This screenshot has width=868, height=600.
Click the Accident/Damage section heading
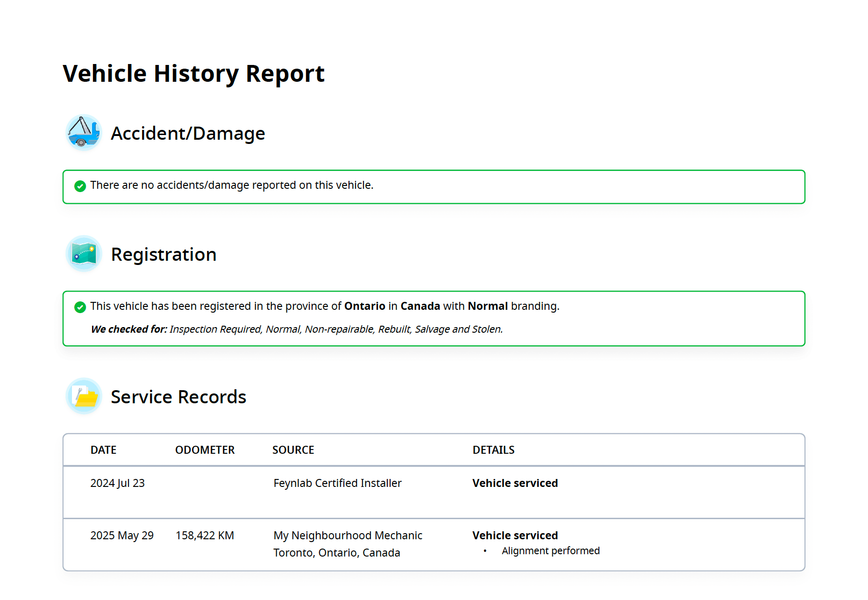point(188,134)
